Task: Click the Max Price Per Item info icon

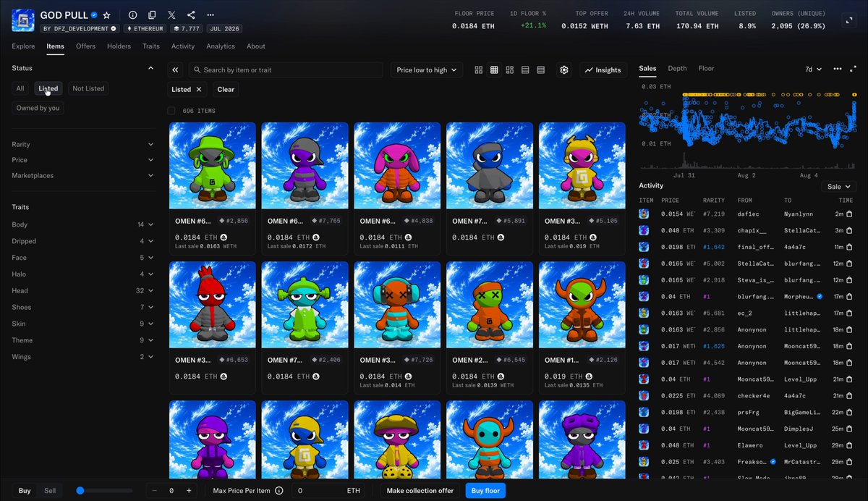Action: pos(279,490)
